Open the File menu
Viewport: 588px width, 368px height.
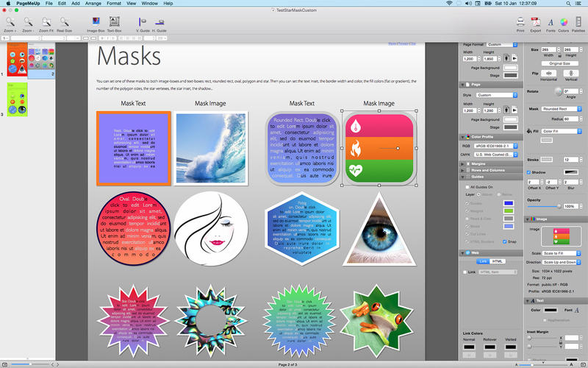point(49,4)
